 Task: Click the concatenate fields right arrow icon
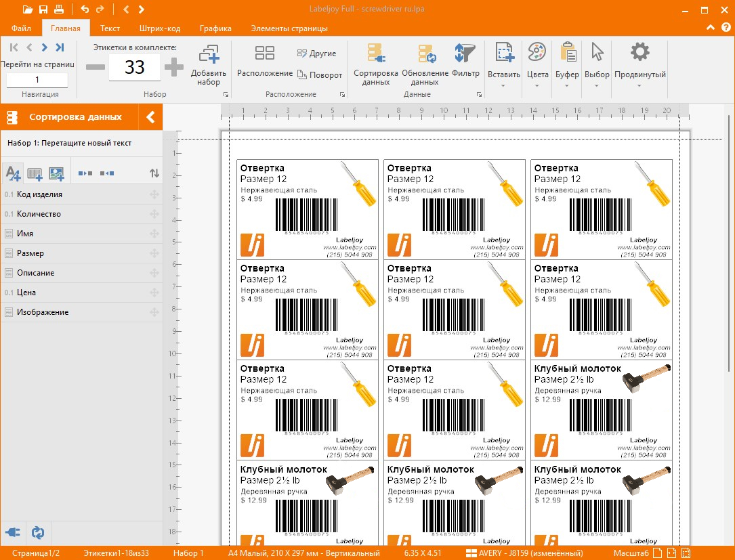coord(85,173)
